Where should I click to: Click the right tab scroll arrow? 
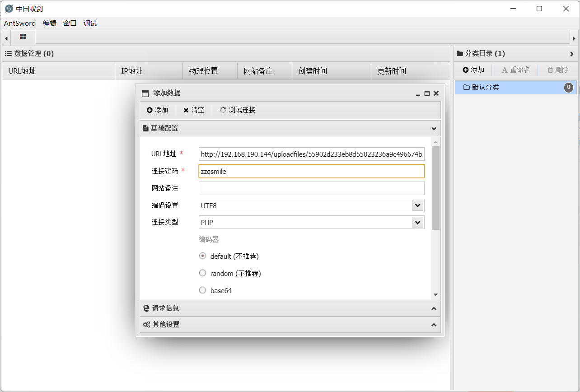pyautogui.click(x=574, y=38)
